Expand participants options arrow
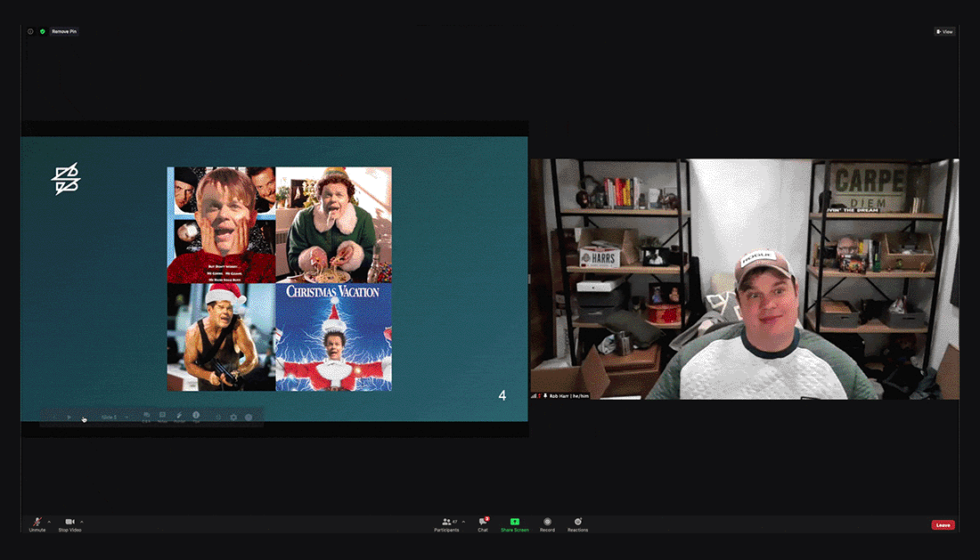This screenshot has height=560, width=980. 463,522
